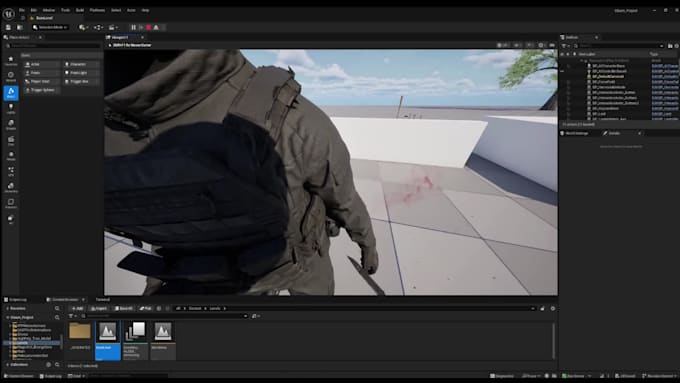
Task: Click the eject from player icon
Action: 156,27
